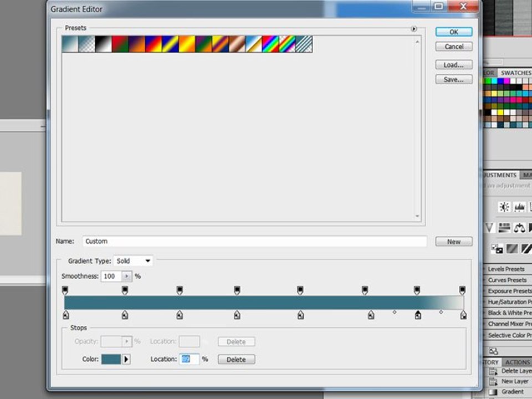Choose the transparent teal stripes gradient preset
Viewport: 532px width, 399px height.
tap(304, 44)
